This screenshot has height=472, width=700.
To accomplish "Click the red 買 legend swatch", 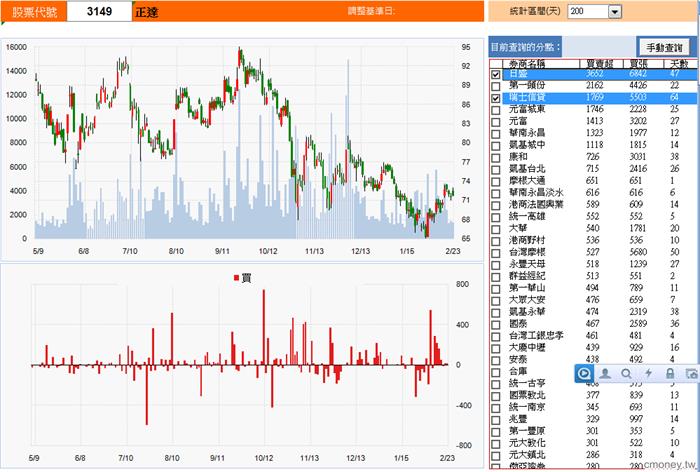I will (236, 277).
